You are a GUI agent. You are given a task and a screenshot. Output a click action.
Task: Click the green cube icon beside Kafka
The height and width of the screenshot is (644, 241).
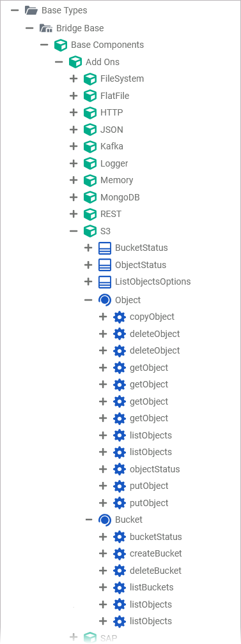point(90,146)
